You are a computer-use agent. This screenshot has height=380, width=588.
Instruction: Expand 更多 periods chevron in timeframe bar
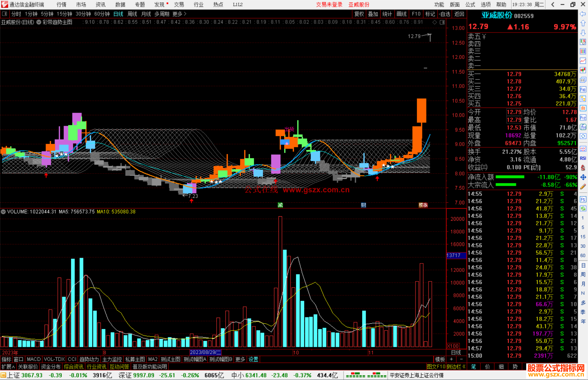tap(185, 14)
